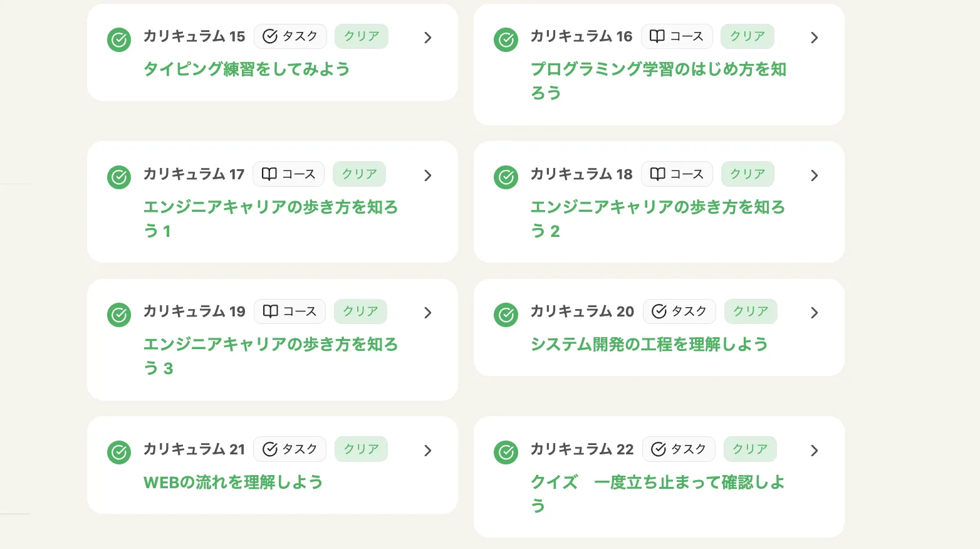The width and height of the screenshot is (980, 549).
Task: Open タイピング練習をしてみよう
Action: [246, 69]
